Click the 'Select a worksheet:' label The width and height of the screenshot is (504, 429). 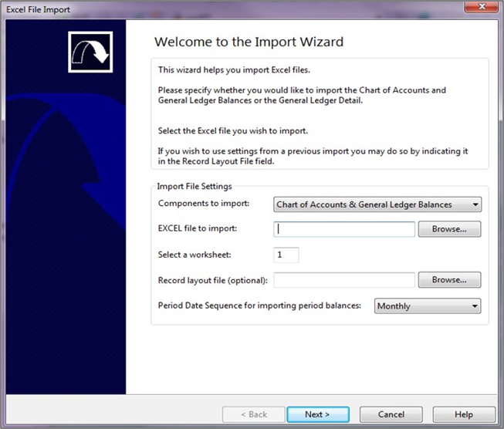coord(194,255)
